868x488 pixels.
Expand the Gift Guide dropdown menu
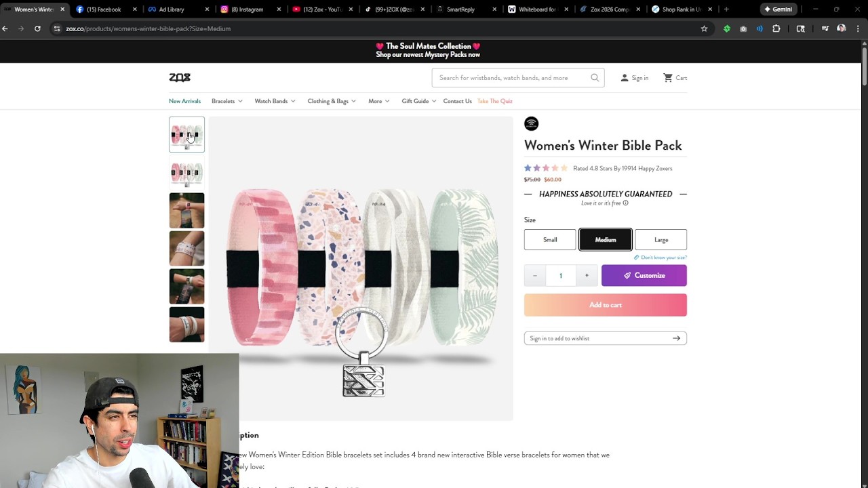point(419,101)
